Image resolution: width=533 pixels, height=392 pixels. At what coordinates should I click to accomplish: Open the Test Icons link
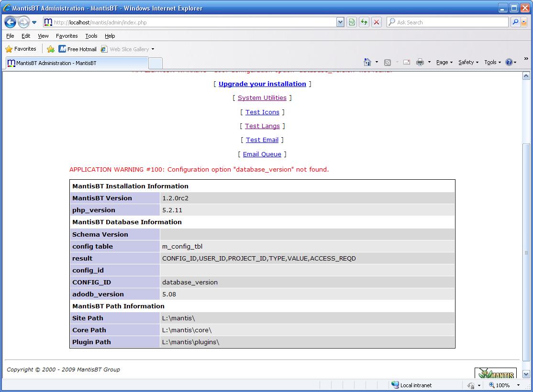tap(262, 112)
